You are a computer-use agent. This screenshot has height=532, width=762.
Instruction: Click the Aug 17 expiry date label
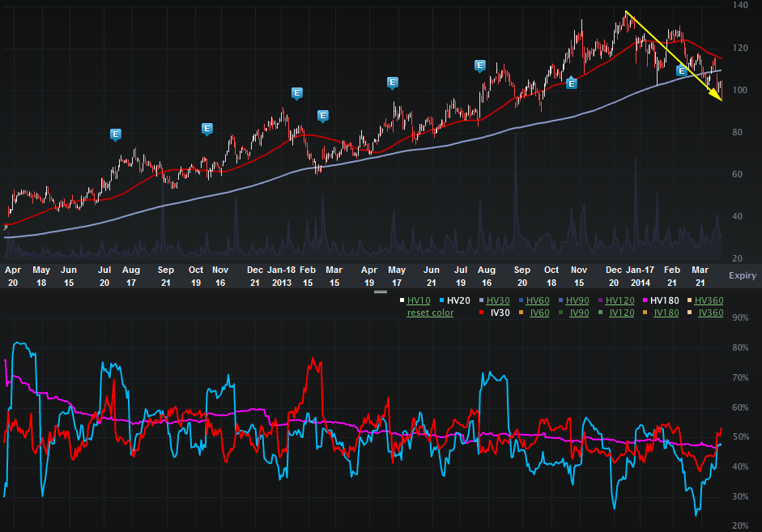pyautogui.click(x=131, y=276)
